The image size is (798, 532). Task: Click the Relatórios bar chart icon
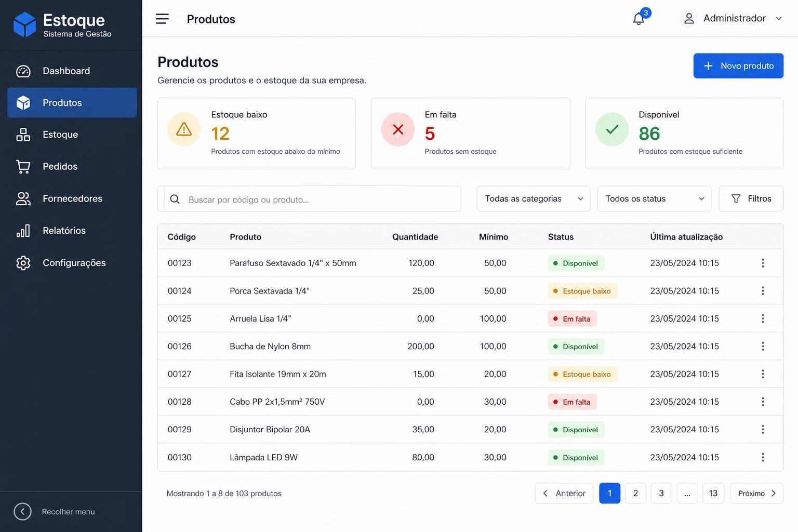pos(23,231)
